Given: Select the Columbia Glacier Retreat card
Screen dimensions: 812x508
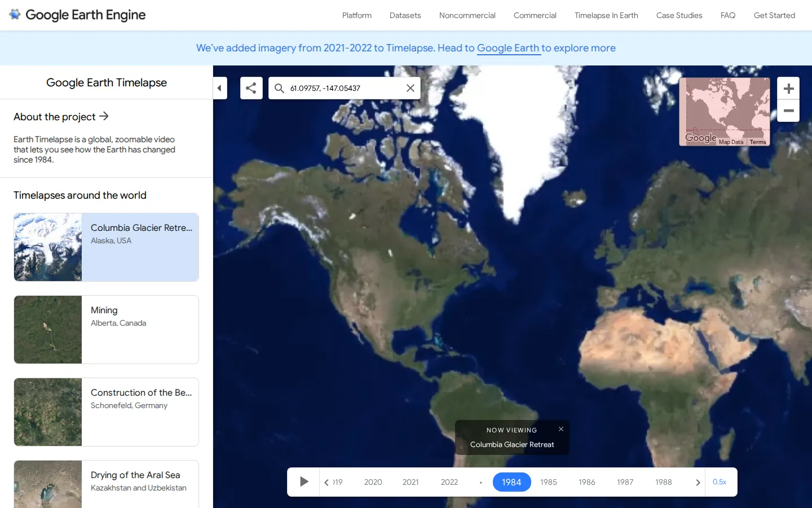Looking at the screenshot, I should point(107,247).
